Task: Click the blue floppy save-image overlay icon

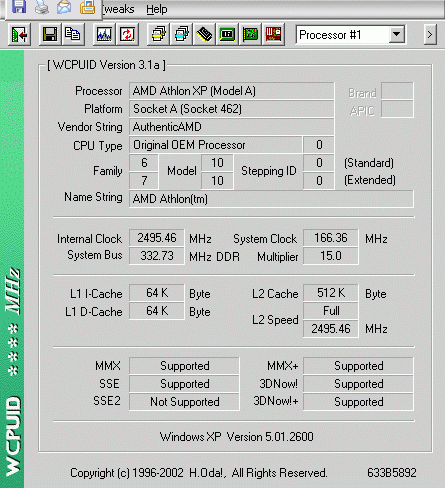Action: point(19,7)
